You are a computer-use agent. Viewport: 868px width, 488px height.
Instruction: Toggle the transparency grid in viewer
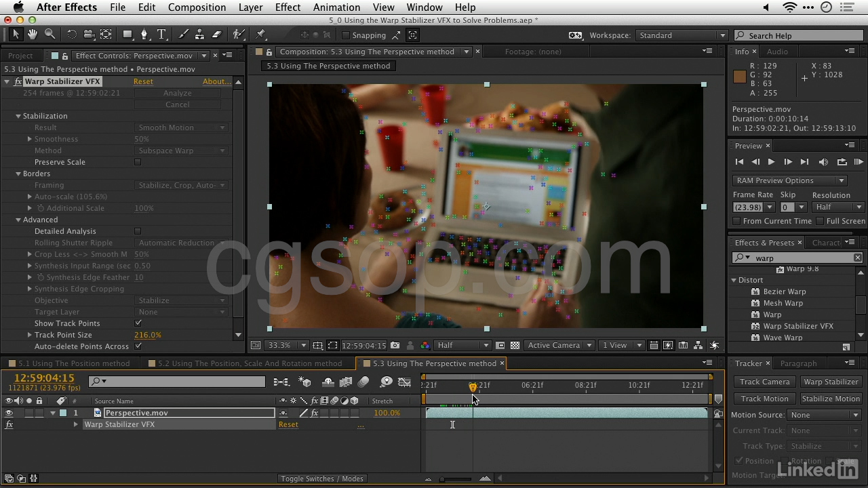(x=515, y=345)
